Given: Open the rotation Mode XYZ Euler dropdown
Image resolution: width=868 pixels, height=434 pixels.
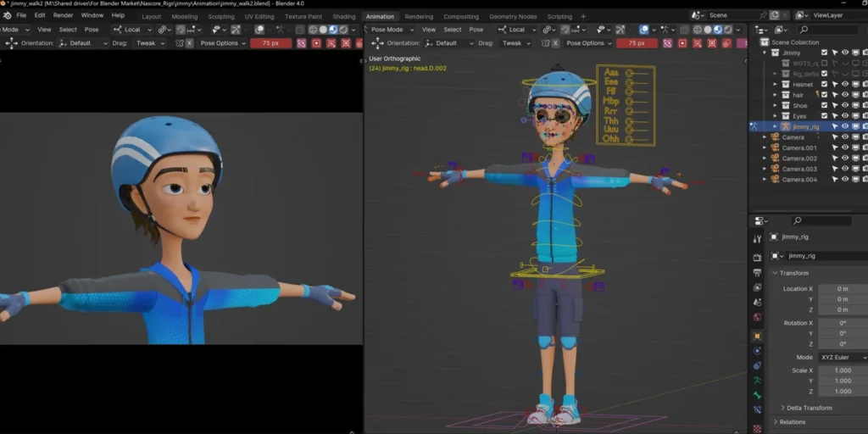Looking at the screenshot, I should click(842, 358).
